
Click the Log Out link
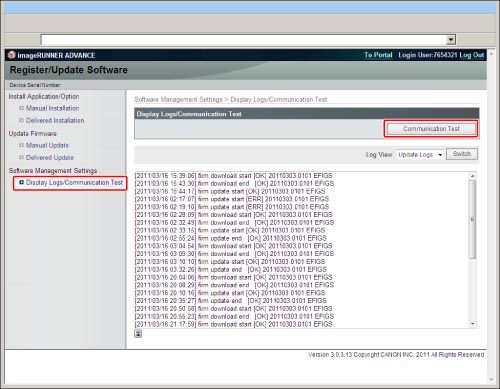472,55
